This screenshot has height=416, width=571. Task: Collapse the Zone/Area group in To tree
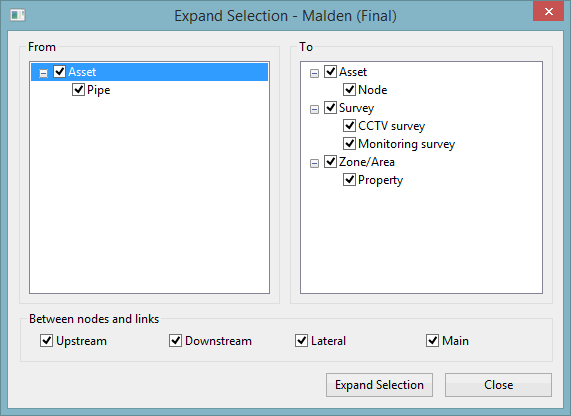(314, 163)
